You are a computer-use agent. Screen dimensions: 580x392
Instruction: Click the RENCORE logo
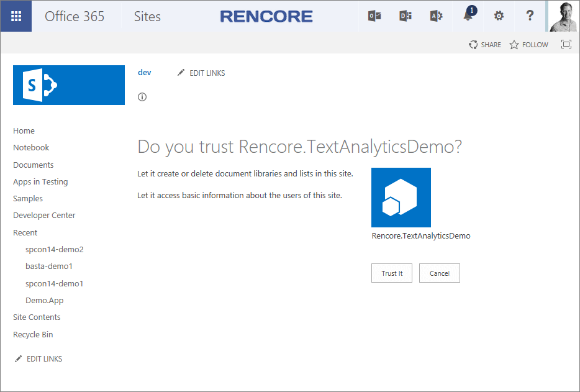(266, 16)
